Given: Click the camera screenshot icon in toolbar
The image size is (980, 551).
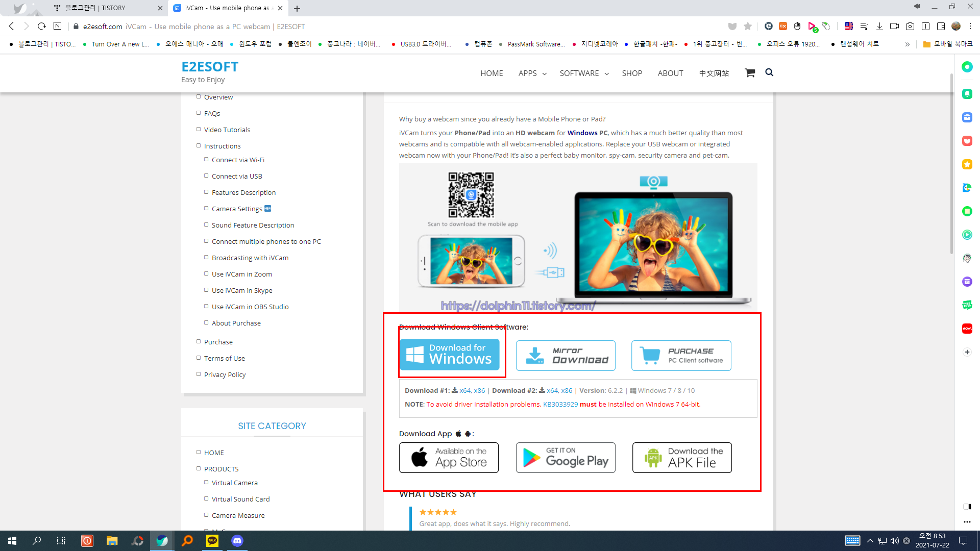Looking at the screenshot, I should [910, 27].
